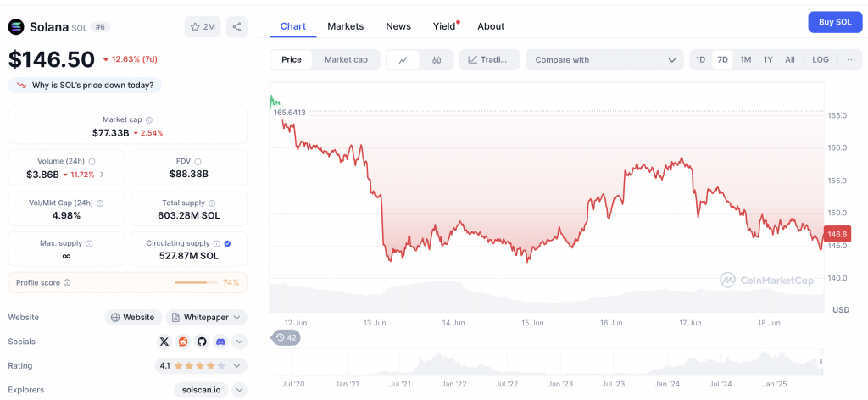Select the Market cap toggle
The image size is (868, 400).
coord(346,60)
